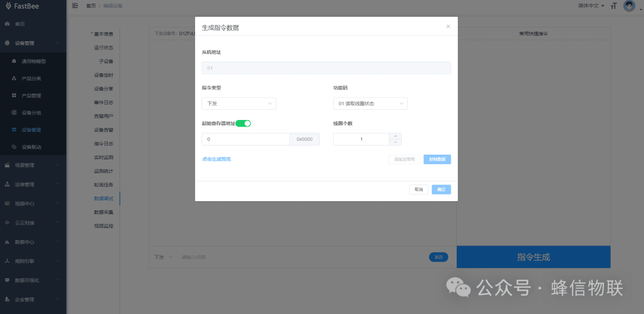Increase 线圈个数 with the up arrow

tap(395, 137)
